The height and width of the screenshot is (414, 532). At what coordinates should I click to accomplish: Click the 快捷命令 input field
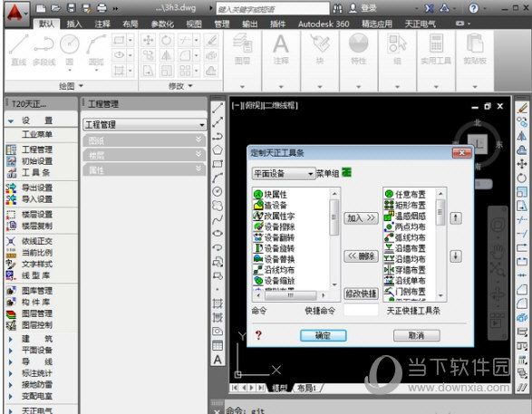(x=361, y=310)
